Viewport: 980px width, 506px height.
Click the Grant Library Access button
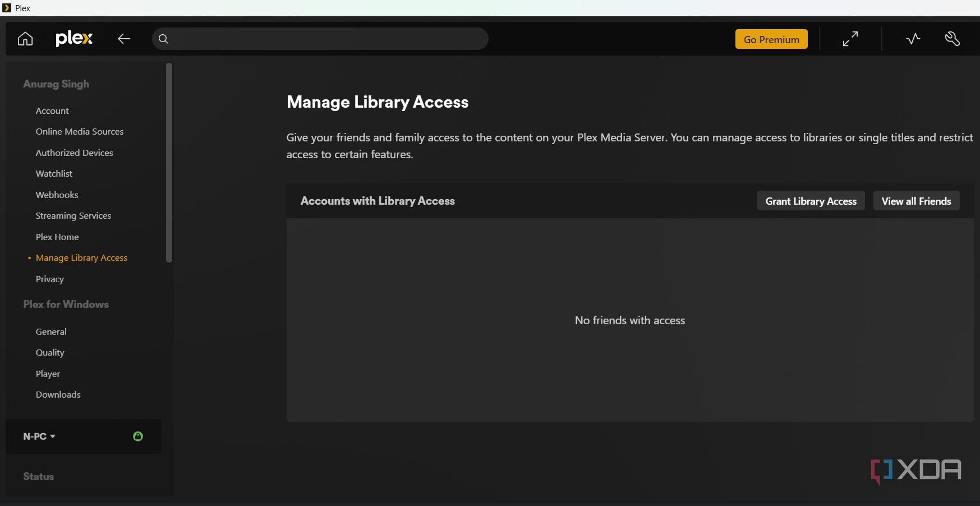[x=811, y=201]
